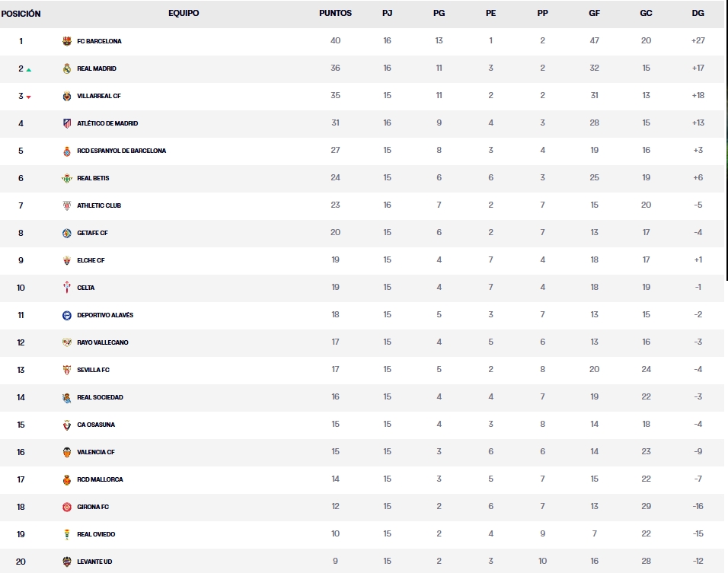Viewport: 728px width, 573px height.
Task: Click the Levante UD crest icon
Action: [67, 562]
